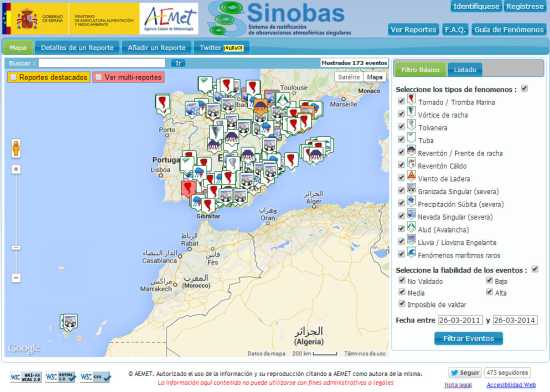The image size is (550, 392).
Task: Enable the Ver multi-reportes checkbox
Action: coord(99,77)
